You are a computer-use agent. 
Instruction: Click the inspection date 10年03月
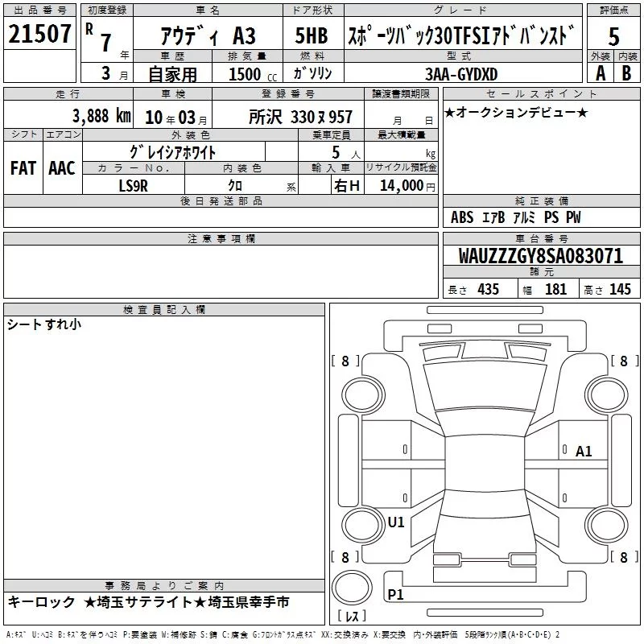(x=175, y=118)
